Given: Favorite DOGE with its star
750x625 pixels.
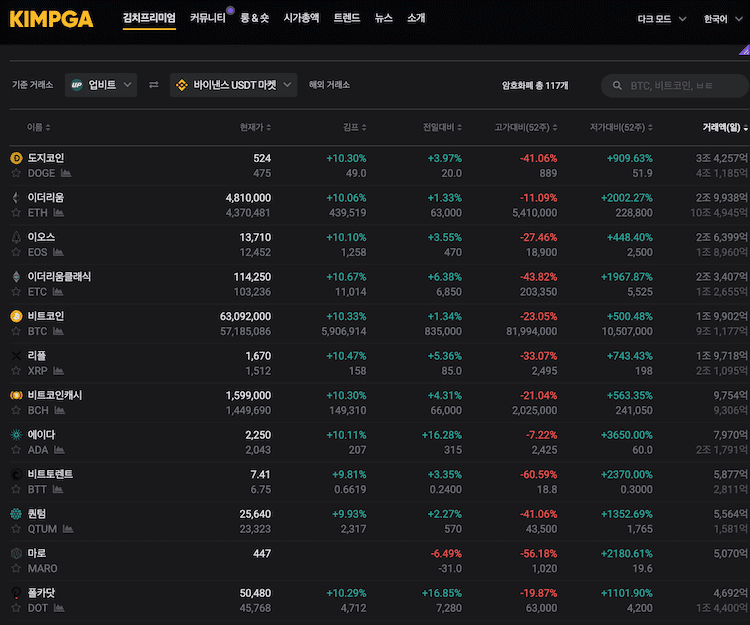Looking at the screenshot, I should click(x=16, y=173).
